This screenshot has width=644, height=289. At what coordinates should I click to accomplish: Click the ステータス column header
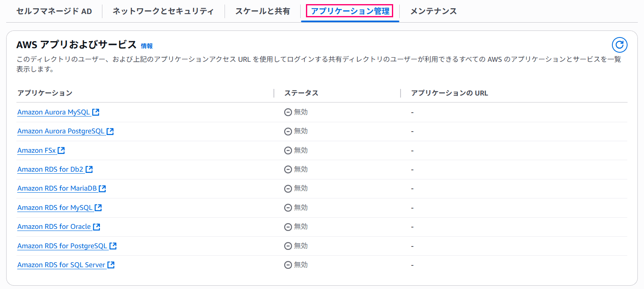point(301,93)
